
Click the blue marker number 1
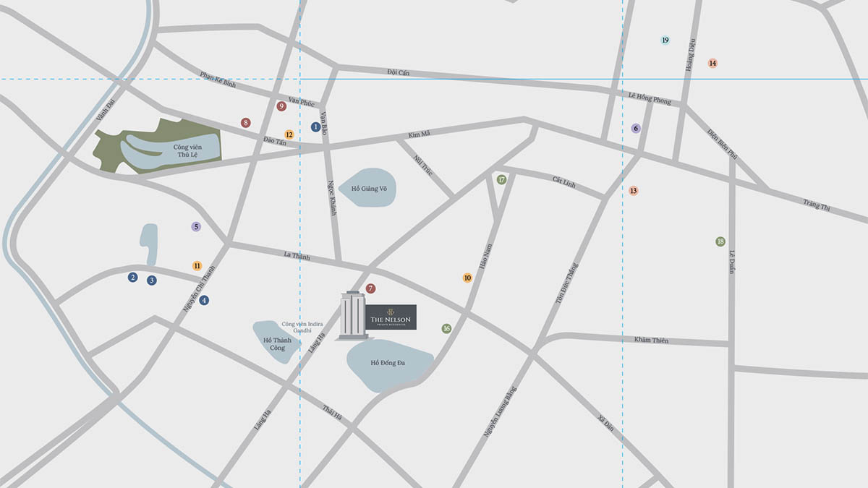tap(315, 127)
